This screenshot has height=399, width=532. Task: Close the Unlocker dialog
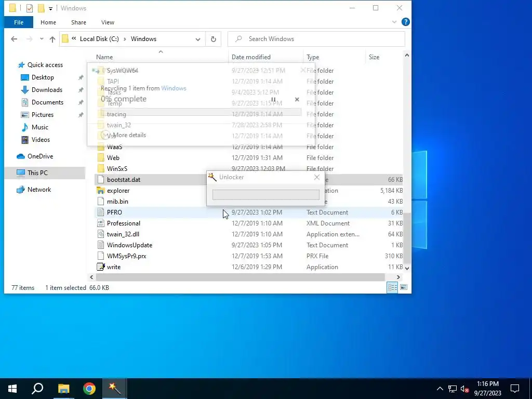(x=317, y=177)
